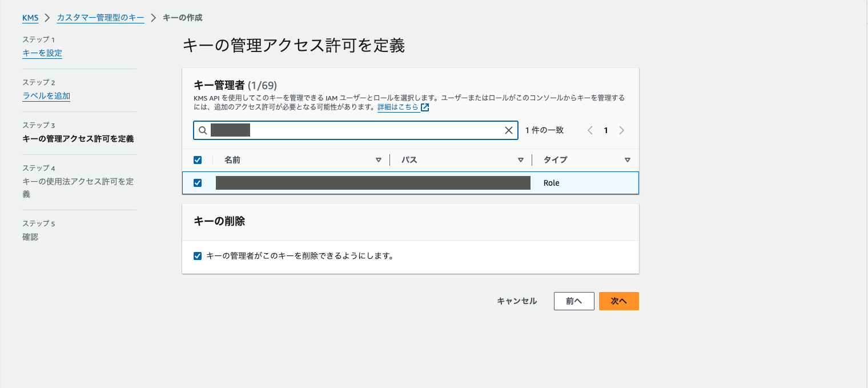Click the 1件の一致 match counter area

pyautogui.click(x=544, y=130)
